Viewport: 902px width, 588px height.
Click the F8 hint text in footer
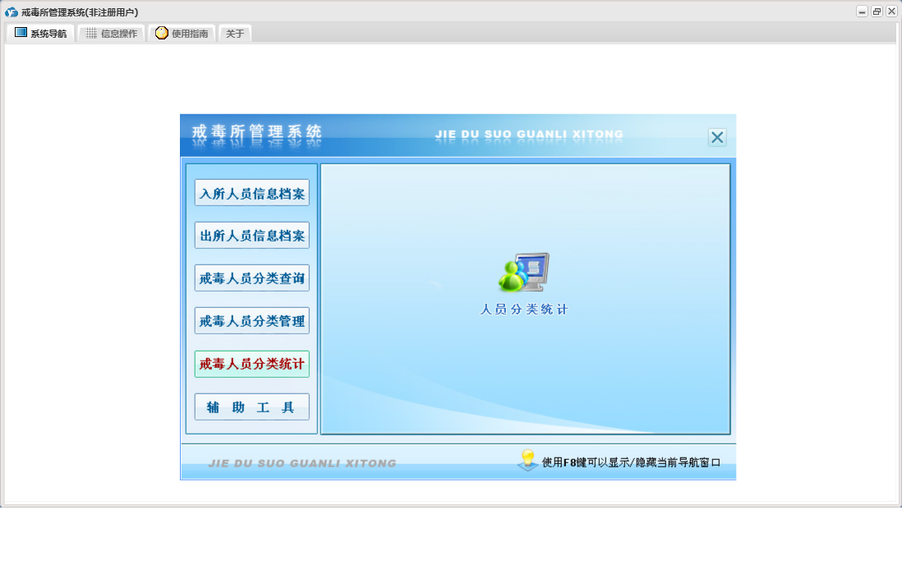[631, 462]
